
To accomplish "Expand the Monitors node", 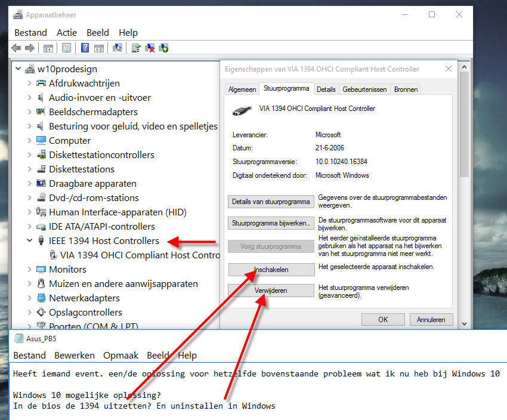I will [x=29, y=269].
